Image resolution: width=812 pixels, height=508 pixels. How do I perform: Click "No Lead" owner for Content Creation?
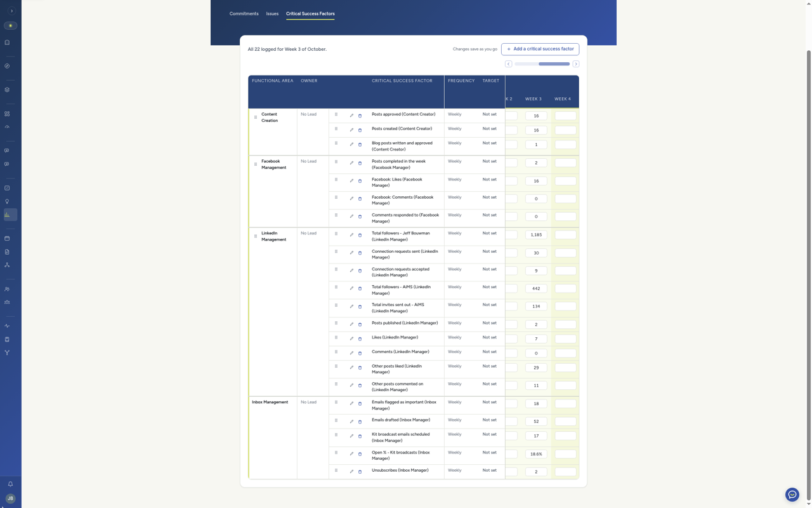point(308,114)
